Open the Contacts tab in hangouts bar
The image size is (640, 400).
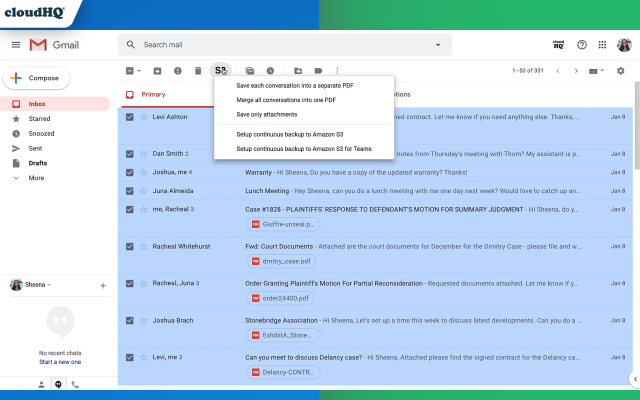tap(41, 384)
